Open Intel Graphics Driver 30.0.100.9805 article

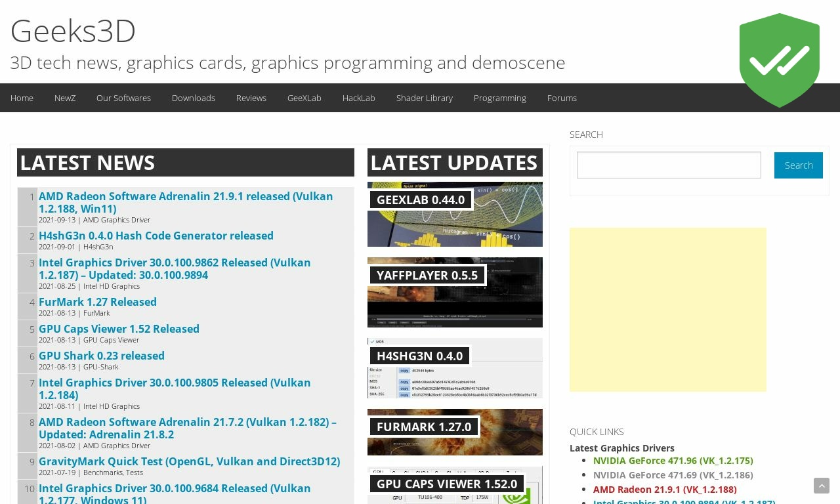pyautogui.click(x=175, y=388)
